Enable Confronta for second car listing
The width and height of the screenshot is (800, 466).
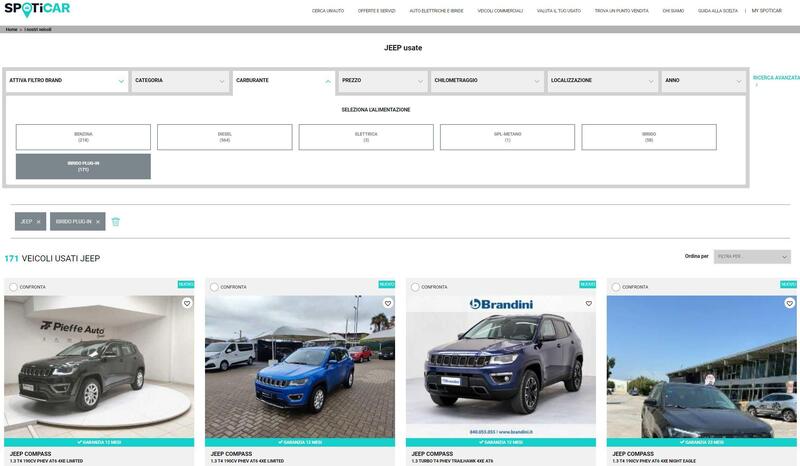pyautogui.click(x=215, y=287)
